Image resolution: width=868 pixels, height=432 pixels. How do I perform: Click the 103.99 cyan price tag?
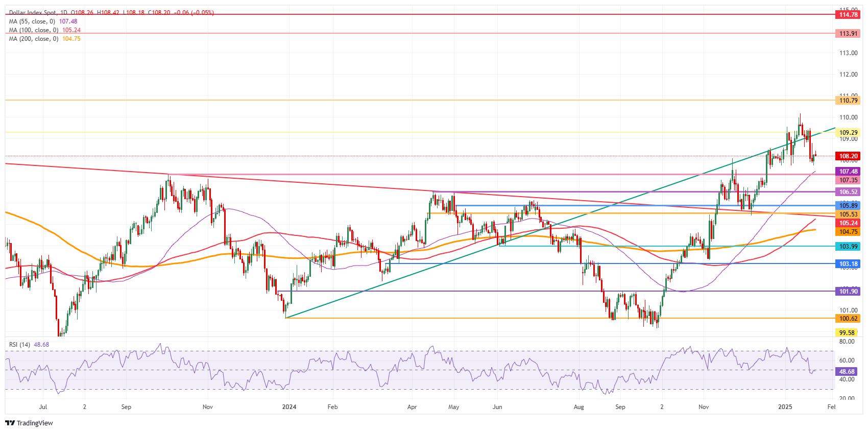coord(848,247)
